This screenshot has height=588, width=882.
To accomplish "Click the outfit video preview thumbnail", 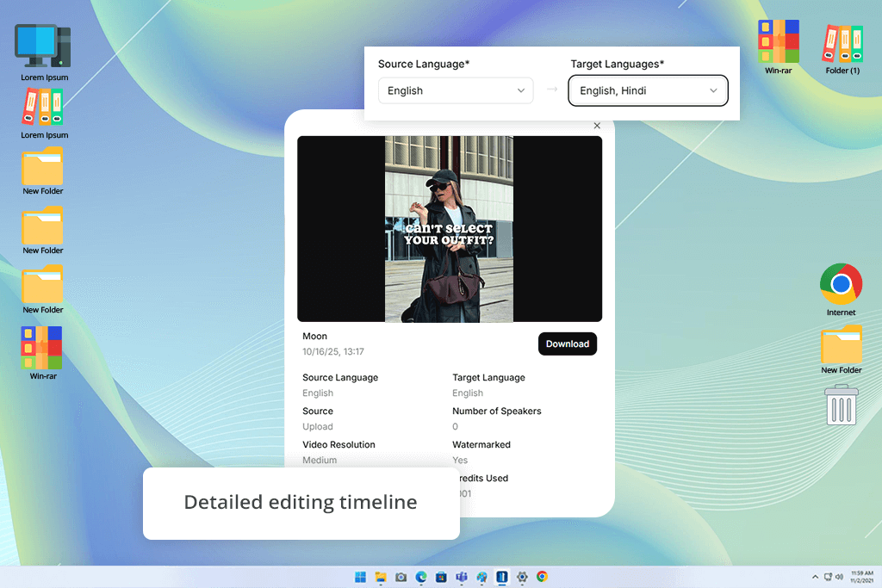I will [x=450, y=229].
